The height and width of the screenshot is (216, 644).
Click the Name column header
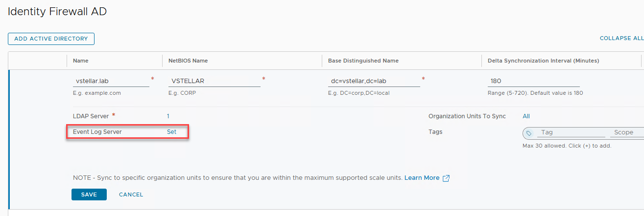[81, 61]
